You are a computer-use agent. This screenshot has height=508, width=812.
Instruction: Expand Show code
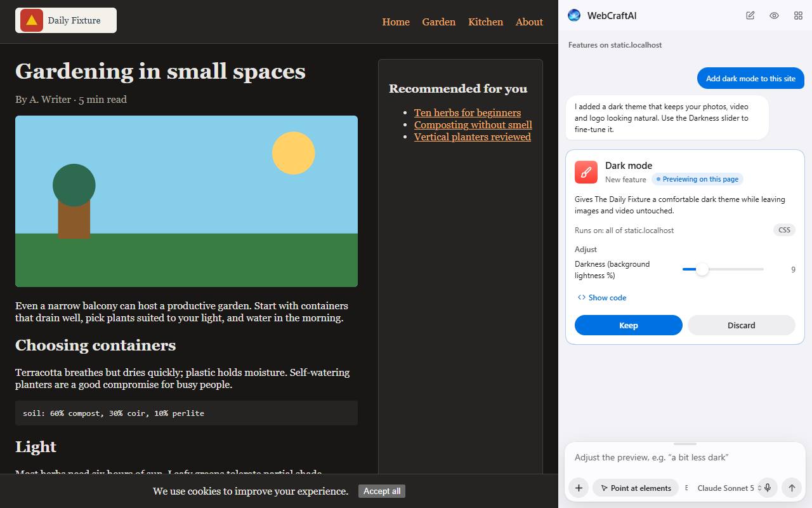pyautogui.click(x=602, y=298)
